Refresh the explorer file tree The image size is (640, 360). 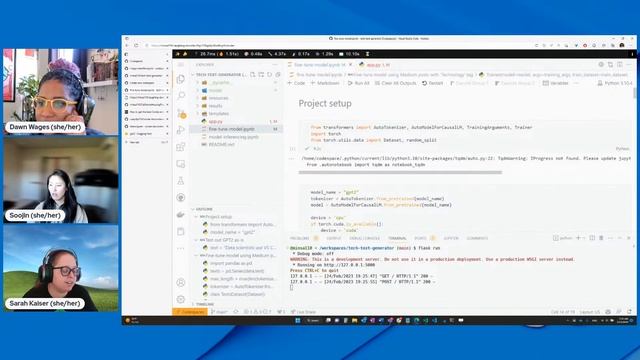click(x=270, y=75)
